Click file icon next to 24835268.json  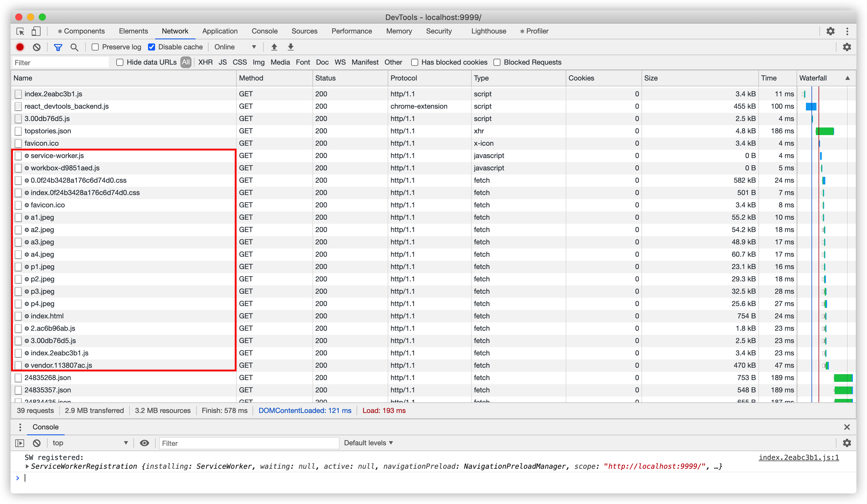(x=18, y=378)
